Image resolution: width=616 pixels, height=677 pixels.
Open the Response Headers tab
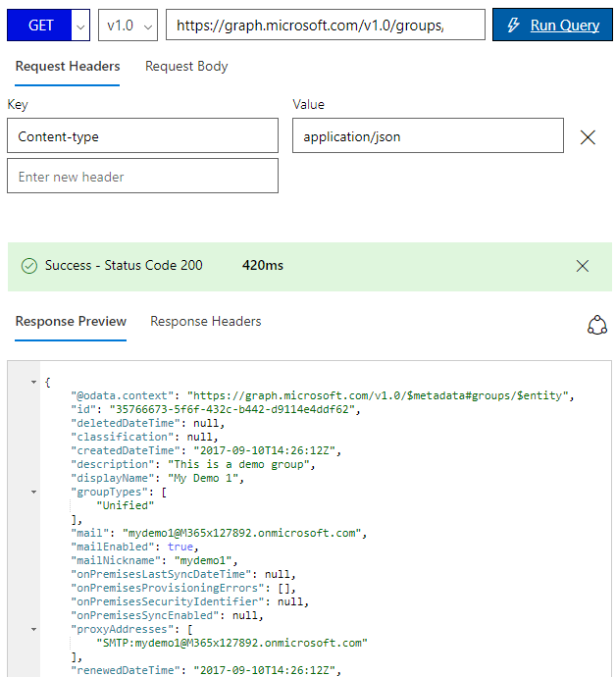pyautogui.click(x=206, y=322)
